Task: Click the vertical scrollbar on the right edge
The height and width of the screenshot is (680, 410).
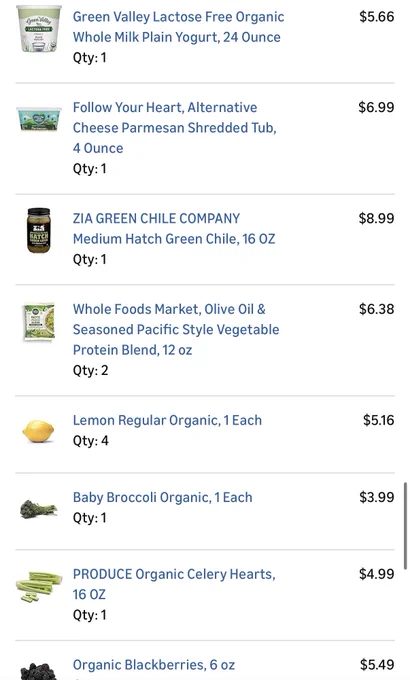Action: 405,525
